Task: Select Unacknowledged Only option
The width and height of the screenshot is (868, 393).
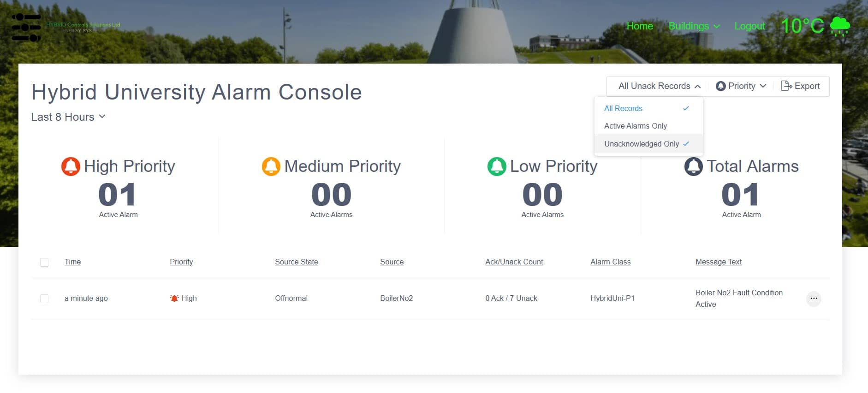Action: (x=641, y=144)
